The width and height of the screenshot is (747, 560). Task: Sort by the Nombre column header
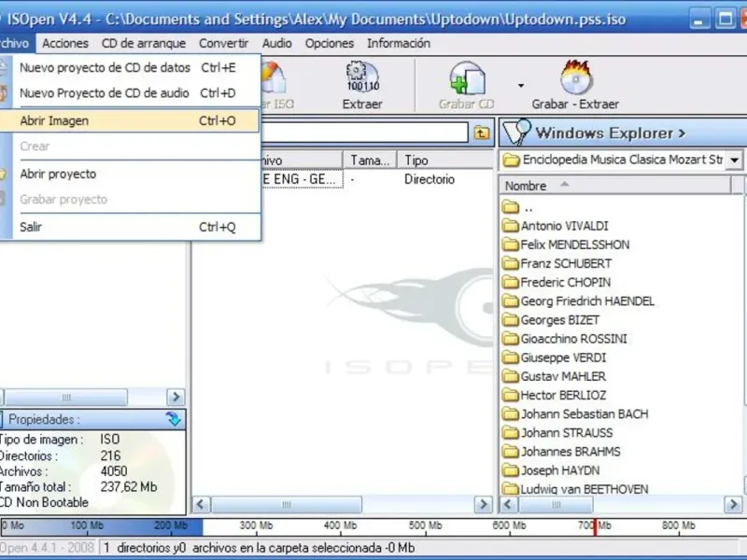(x=614, y=186)
